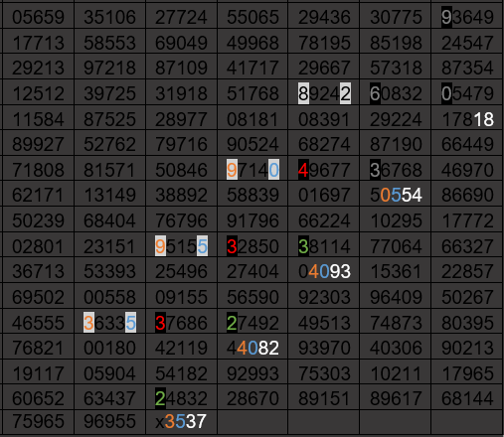Select cell 93649 with highlighted first digit
This screenshot has height=437, width=504.
(x=467, y=17)
